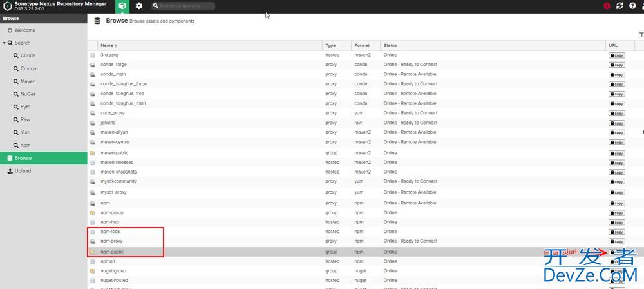Copy URL of mysql_proxy repository
The height and width of the screenshot is (289, 644).
pyautogui.click(x=616, y=193)
